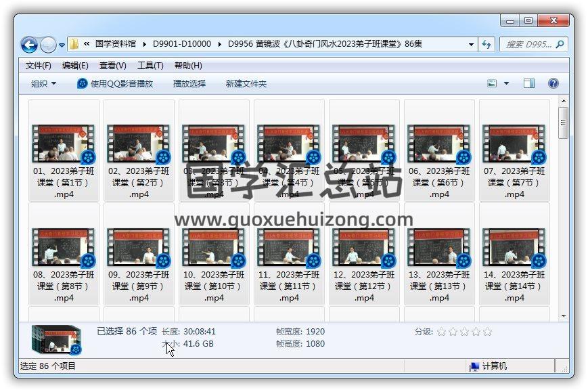
Task: Open help with the question mark icon
Action: tap(553, 83)
